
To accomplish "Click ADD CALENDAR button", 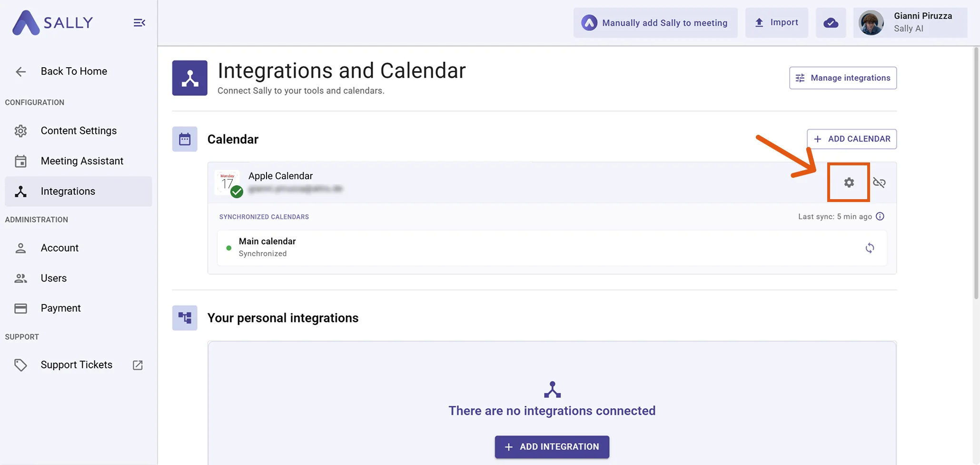I will (851, 139).
